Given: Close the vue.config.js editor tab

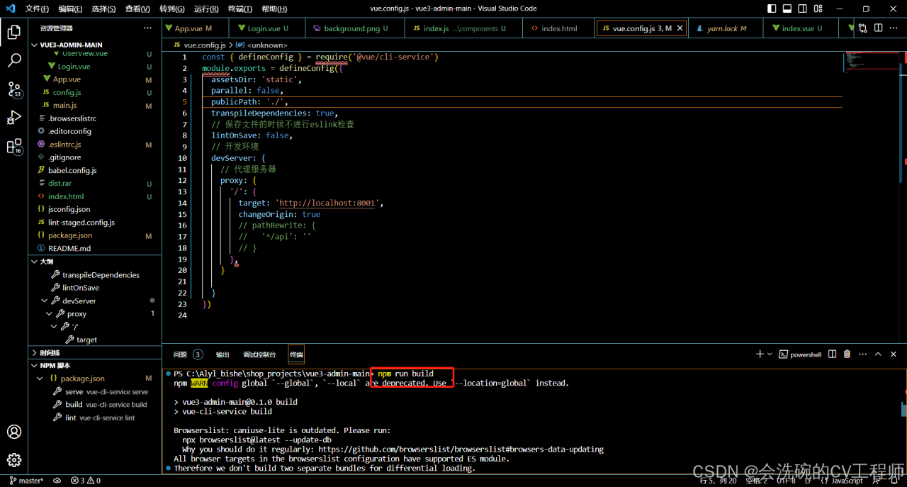Looking at the screenshot, I should tap(680, 28).
